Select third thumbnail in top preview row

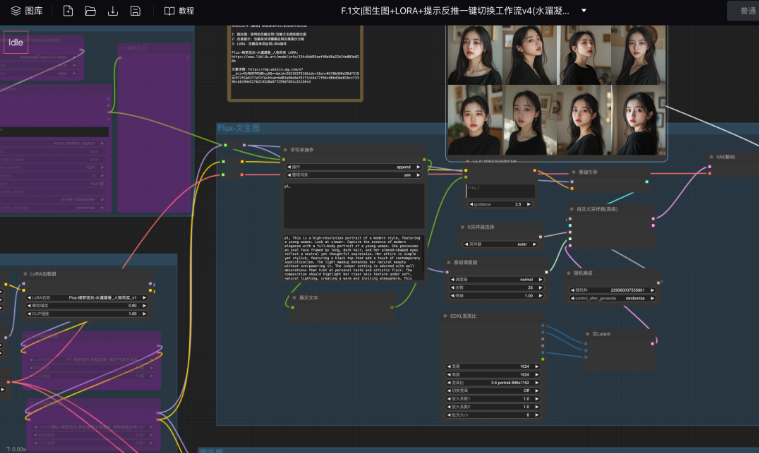583,55
